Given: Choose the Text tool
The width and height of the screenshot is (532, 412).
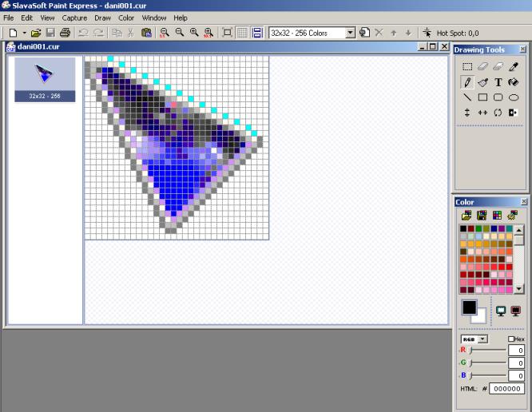Looking at the screenshot, I should pos(498,82).
